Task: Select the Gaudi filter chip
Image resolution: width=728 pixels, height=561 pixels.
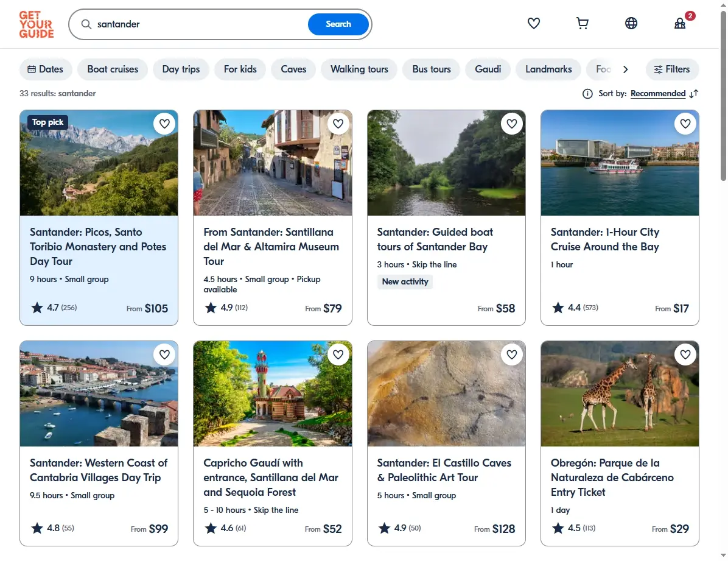Action: pyautogui.click(x=488, y=69)
